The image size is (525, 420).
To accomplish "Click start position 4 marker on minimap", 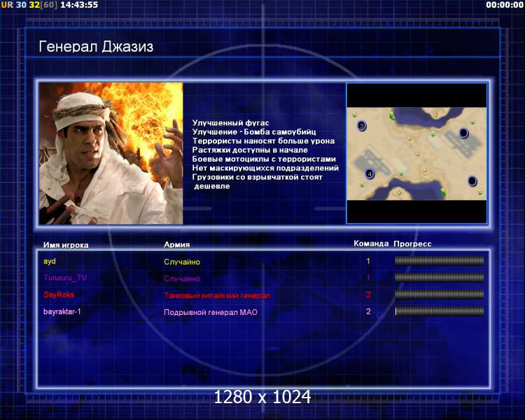I will point(370,174).
